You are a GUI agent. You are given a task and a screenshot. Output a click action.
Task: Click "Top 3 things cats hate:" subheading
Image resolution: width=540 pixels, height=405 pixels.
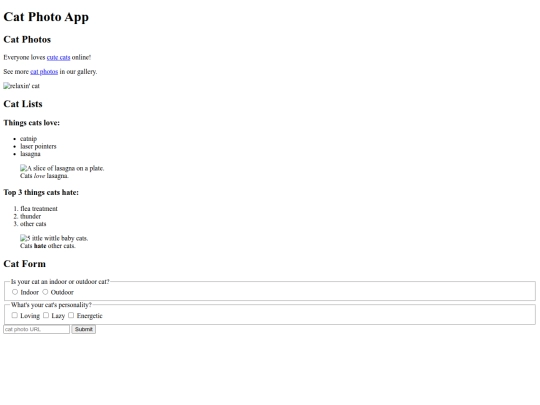coord(41,193)
